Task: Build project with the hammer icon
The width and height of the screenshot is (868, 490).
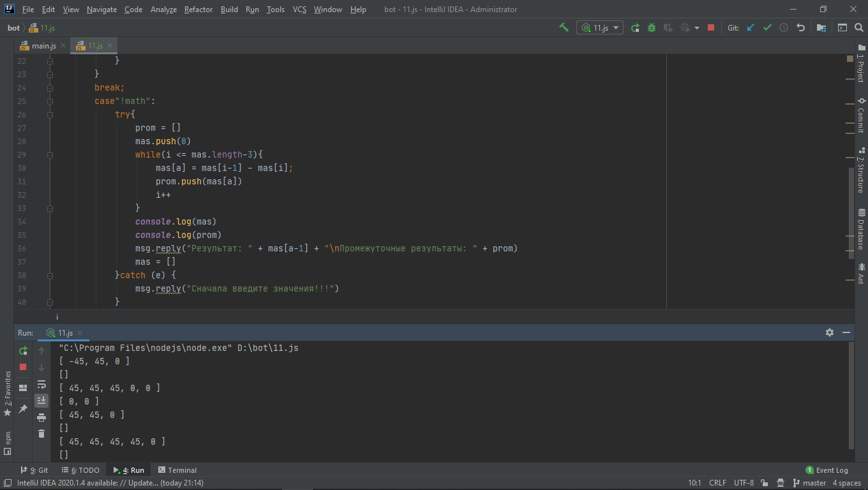Action: pyautogui.click(x=564, y=27)
